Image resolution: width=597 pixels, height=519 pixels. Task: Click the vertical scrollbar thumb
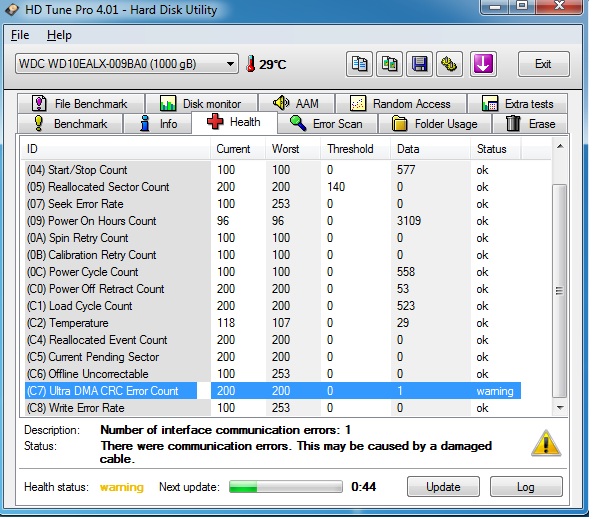[559, 291]
